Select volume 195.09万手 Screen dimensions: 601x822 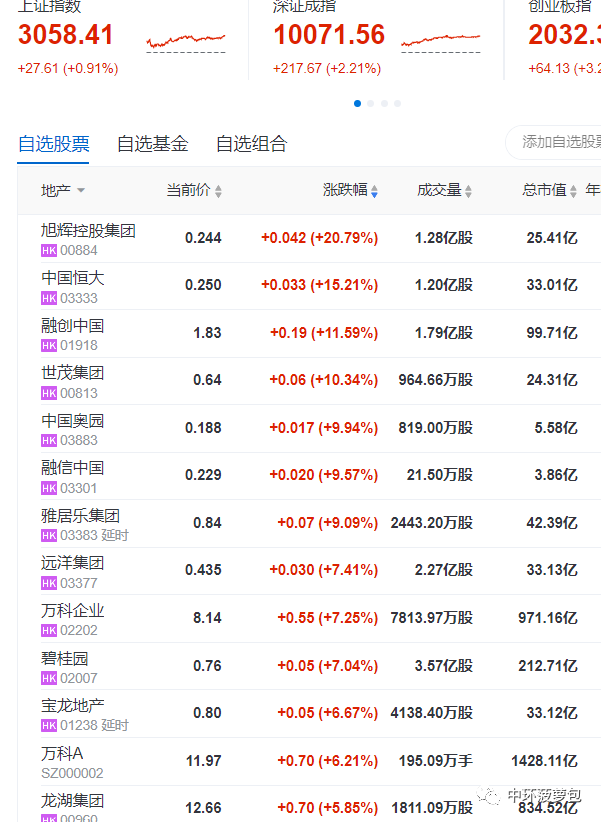pyautogui.click(x=435, y=761)
